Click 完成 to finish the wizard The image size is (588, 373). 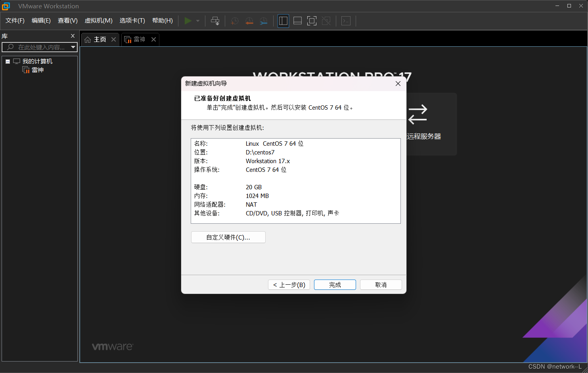click(x=335, y=285)
